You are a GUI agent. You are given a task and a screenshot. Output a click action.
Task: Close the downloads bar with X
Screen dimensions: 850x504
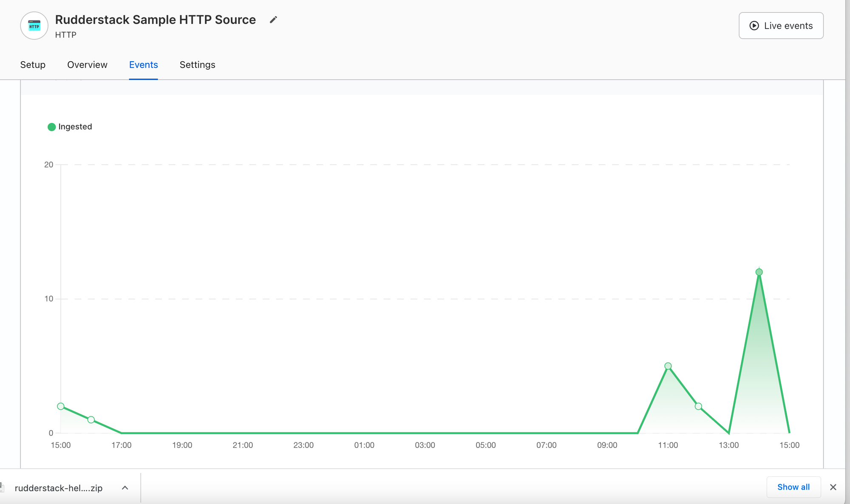coord(833,487)
